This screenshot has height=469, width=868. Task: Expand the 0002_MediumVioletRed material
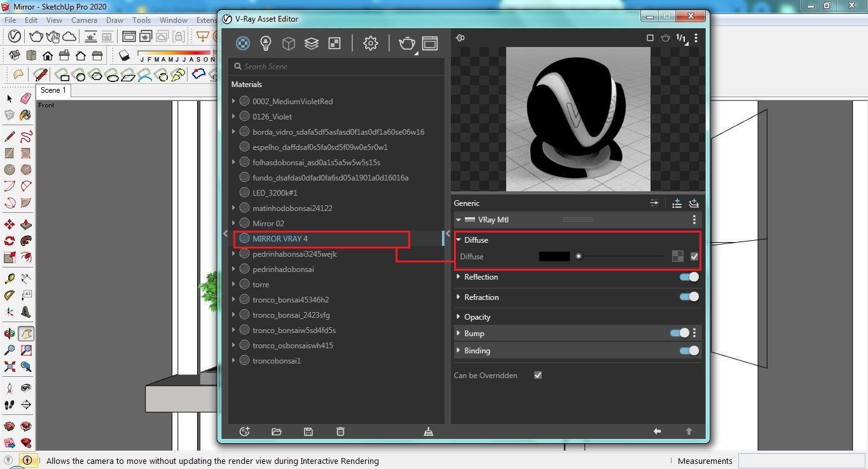tap(234, 101)
